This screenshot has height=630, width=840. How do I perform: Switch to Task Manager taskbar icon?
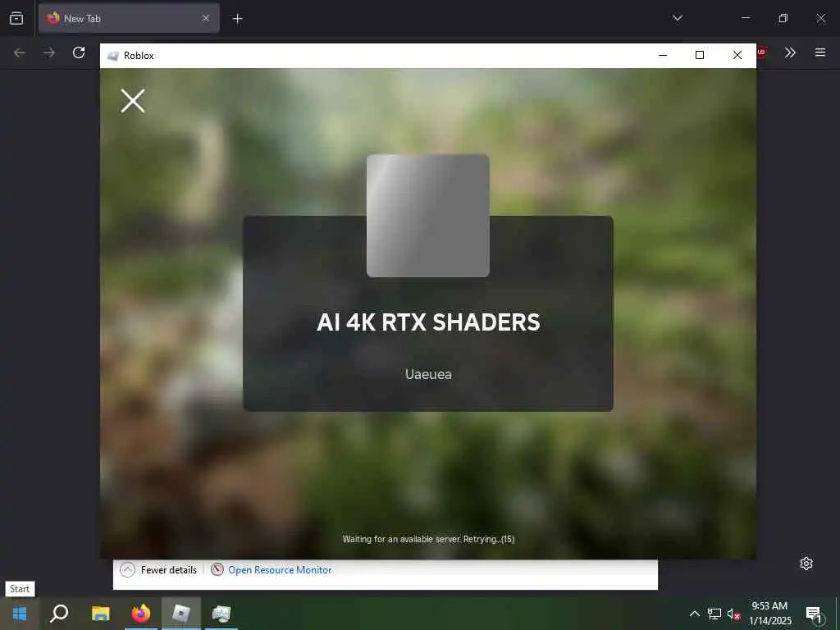click(x=221, y=614)
